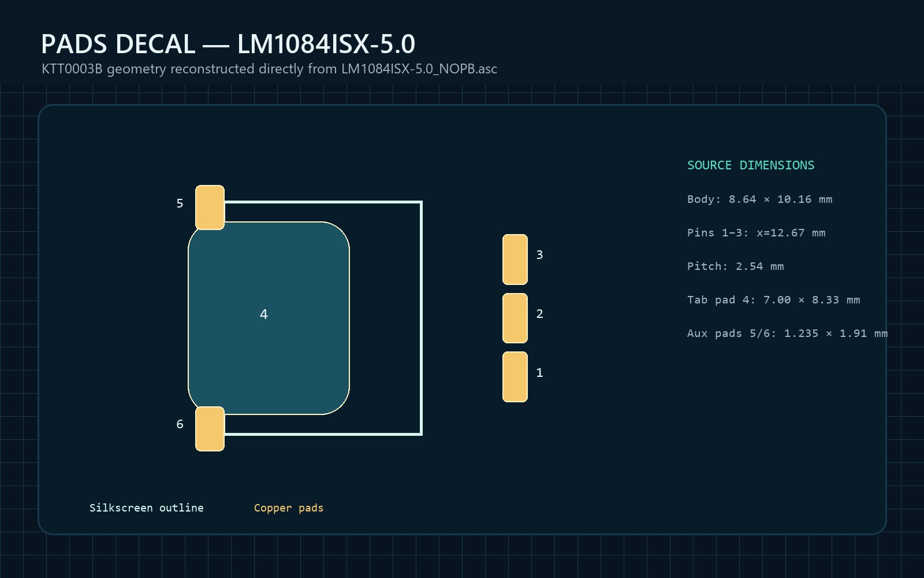
Task: Select auxiliary pad 6
Action: tap(210, 429)
